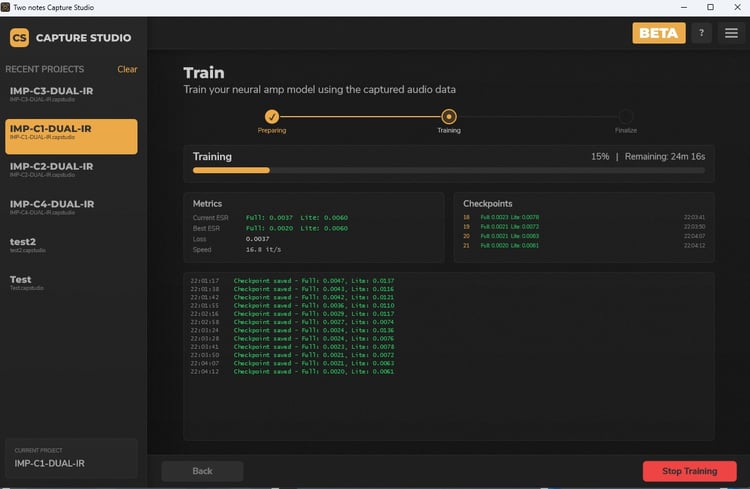
Task: Select checkpoint 21 row
Action: (x=584, y=245)
